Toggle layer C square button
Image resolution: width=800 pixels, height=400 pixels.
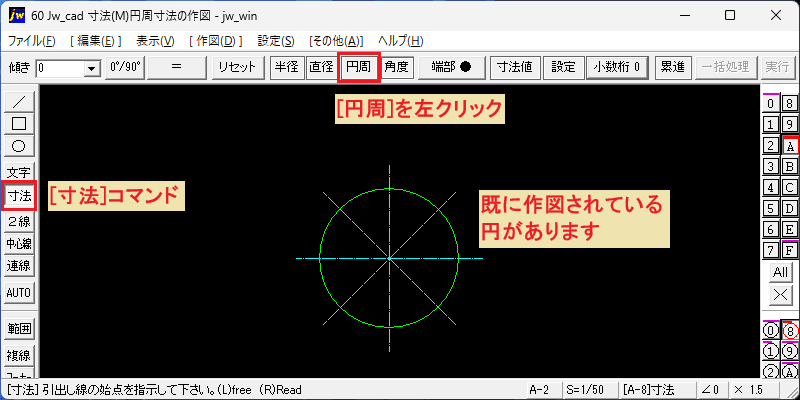pyautogui.click(x=790, y=187)
